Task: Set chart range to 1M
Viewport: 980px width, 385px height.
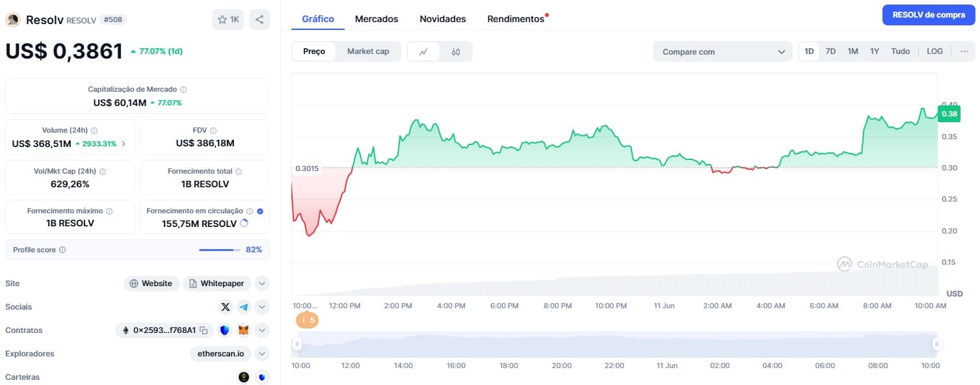Action: (853, 51)
